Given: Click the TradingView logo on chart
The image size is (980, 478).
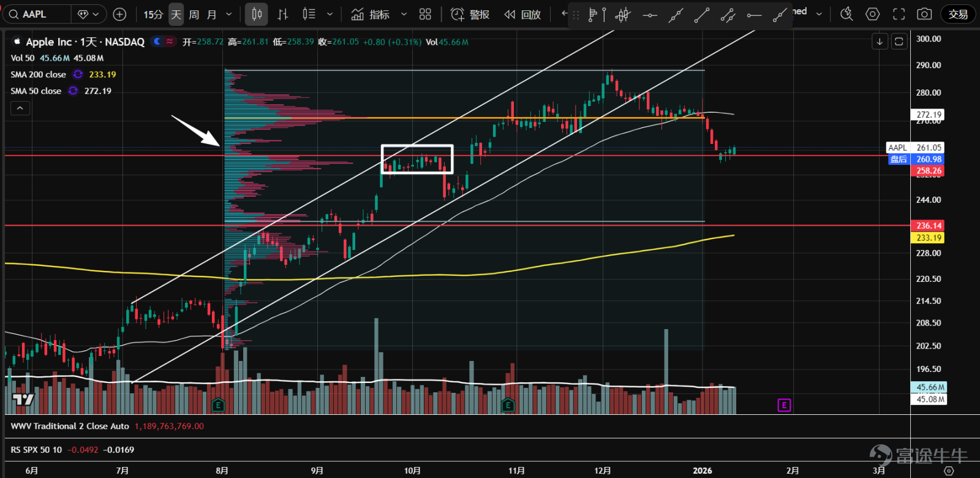Looking at the screenshot, I should coord(23,400).
